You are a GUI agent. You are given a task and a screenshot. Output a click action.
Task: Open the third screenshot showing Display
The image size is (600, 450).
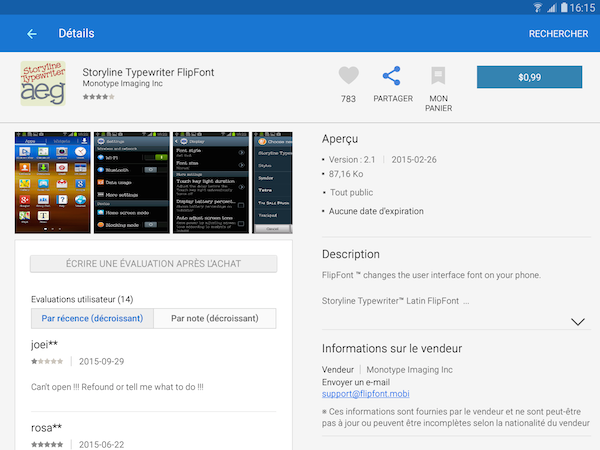[x=211, y=183]
